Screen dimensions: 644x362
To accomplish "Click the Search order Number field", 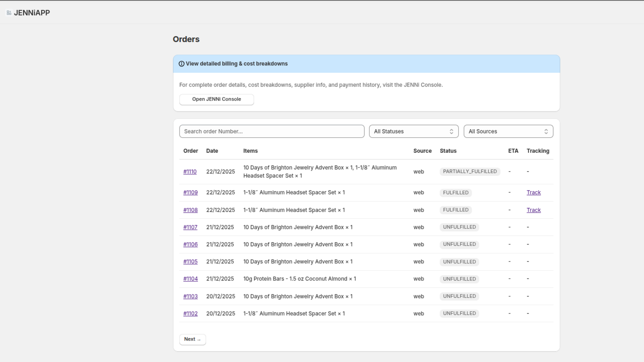I will pos(272,131).
